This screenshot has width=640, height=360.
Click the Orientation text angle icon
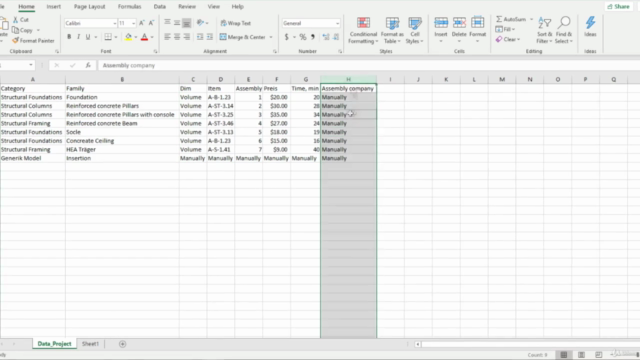(200, 23)
